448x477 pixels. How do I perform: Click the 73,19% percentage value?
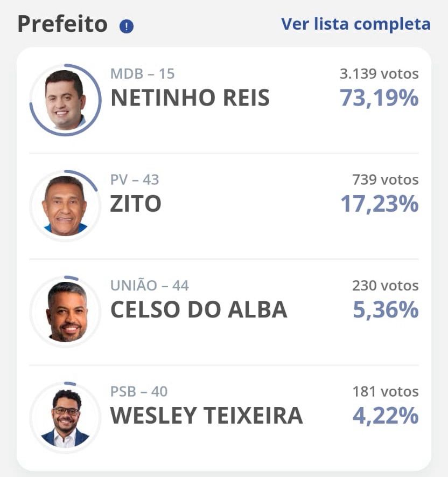(x=379, y=98)
